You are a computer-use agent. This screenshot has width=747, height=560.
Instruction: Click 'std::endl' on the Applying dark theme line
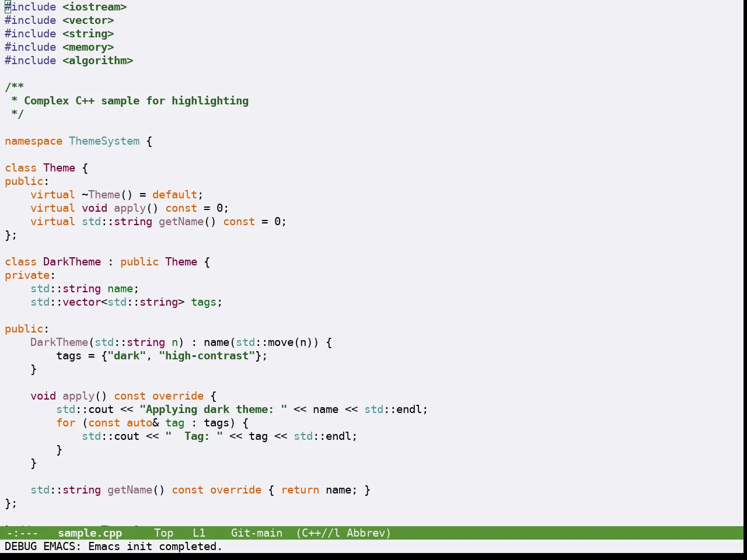[393, 409]
